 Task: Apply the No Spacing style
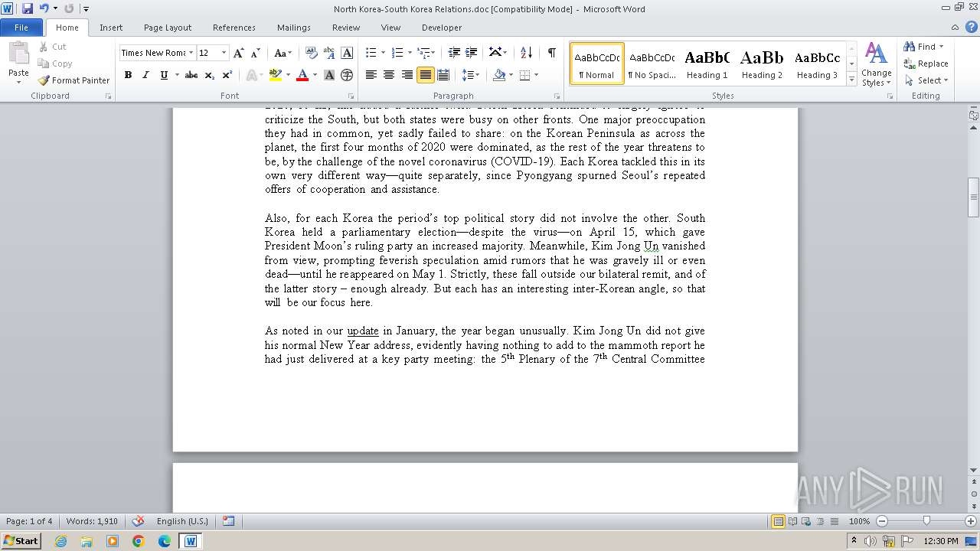coord(652,64)
